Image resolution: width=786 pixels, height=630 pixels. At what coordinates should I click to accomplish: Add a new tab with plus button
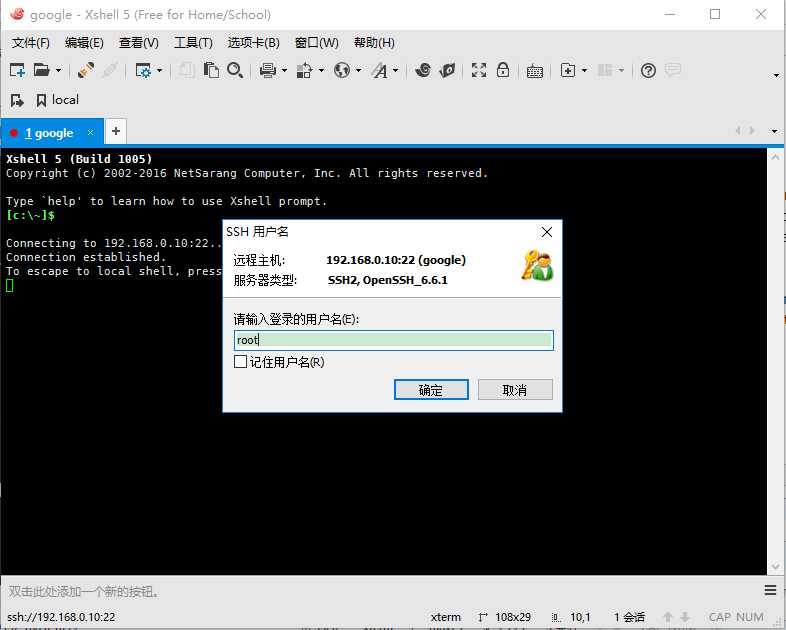[116, 131]
